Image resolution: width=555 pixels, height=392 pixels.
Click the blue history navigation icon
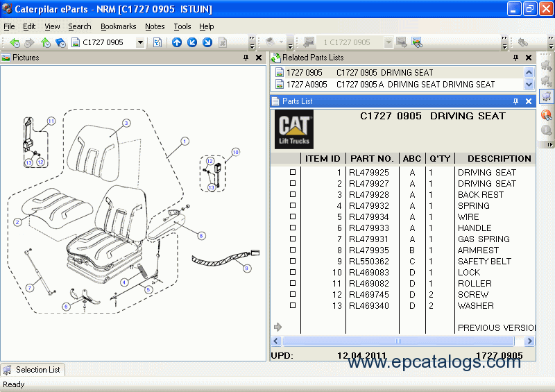click(60, 42)
